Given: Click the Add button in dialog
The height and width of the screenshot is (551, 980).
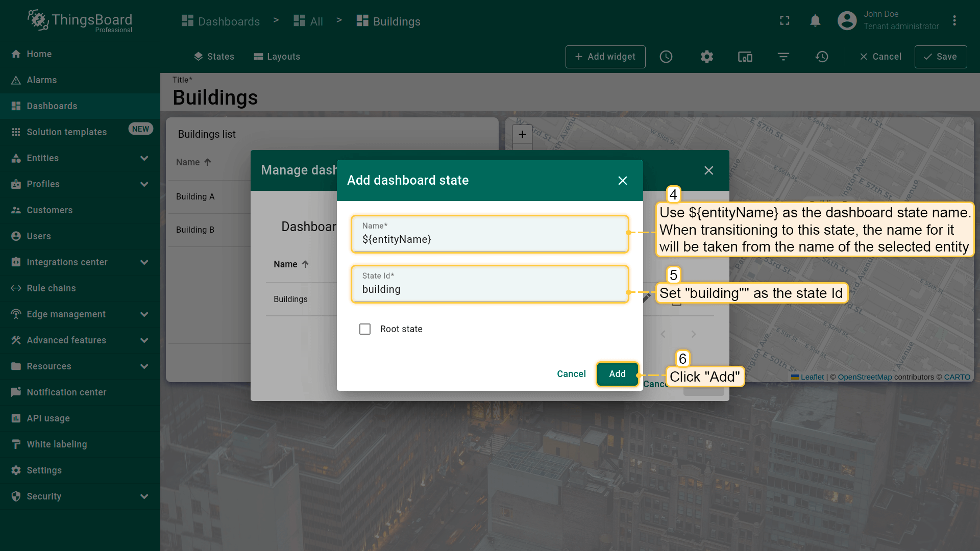Looking at the screenshot, I should point(617,374).
